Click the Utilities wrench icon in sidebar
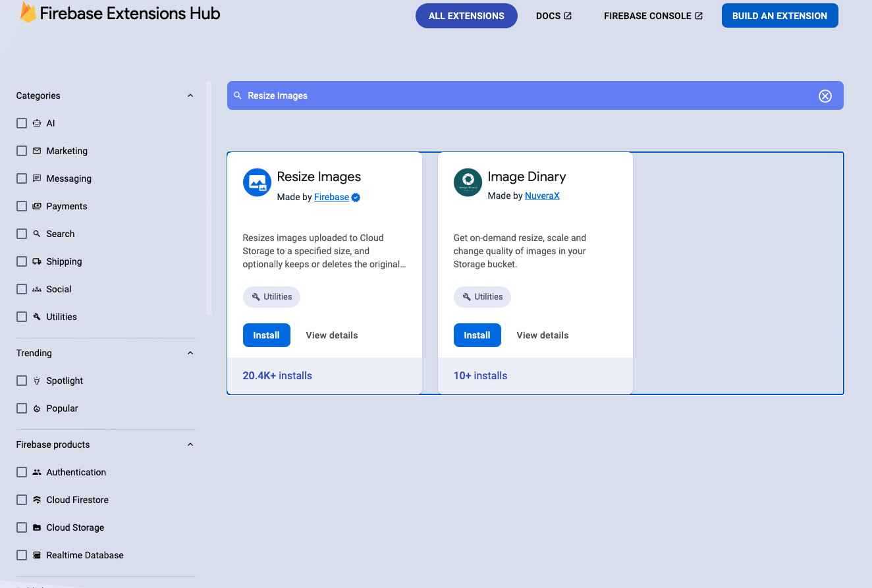872x588 pixels. point(37,317)
